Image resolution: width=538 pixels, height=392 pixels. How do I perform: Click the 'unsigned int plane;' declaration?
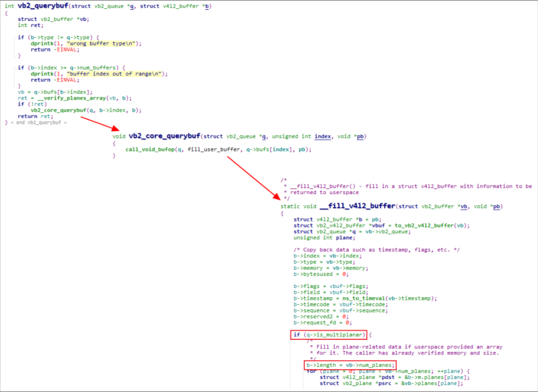coord(324,238)
